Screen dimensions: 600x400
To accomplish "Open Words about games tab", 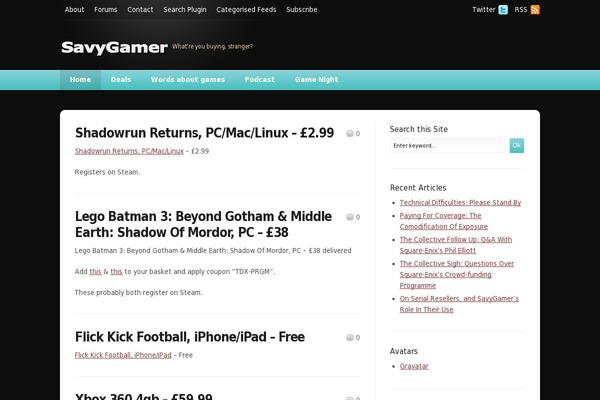I will click(188, 80).
